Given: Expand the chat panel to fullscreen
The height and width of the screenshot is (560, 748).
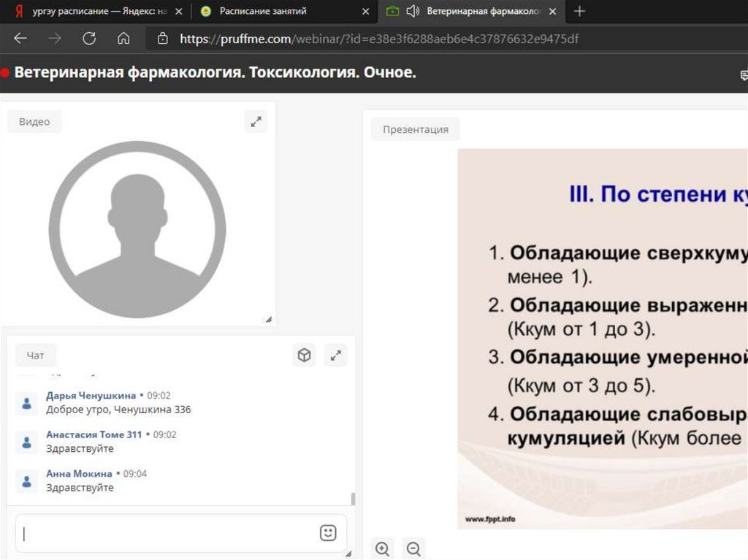Looking at the screenshot, I should (335, 356).
